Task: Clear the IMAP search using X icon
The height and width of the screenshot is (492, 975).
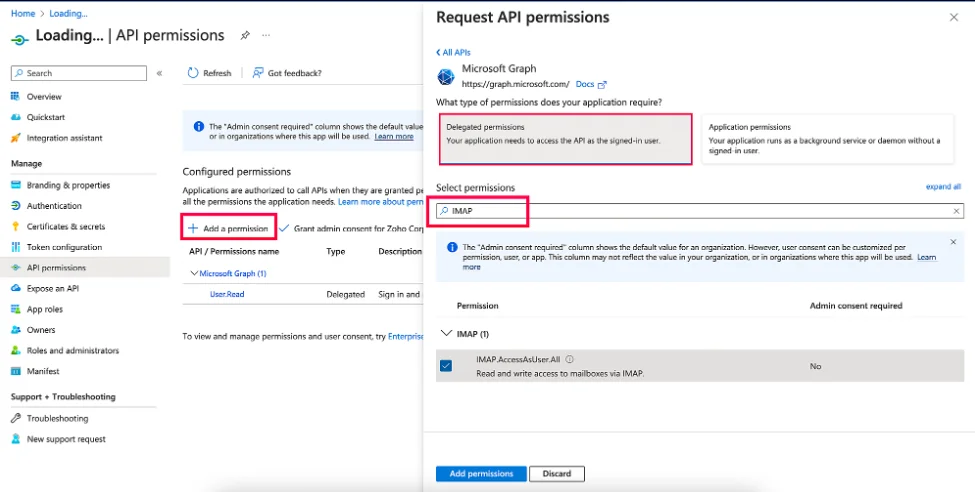Action: coord(956,211)
